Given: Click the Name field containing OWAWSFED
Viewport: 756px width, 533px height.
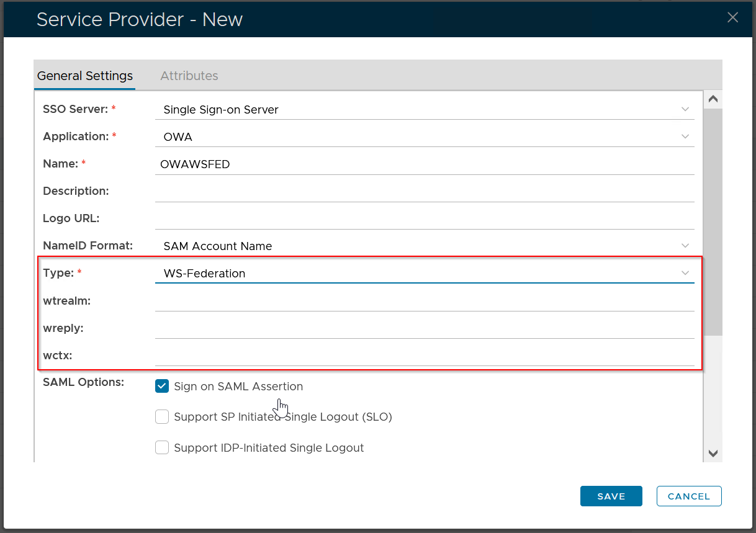Looking at the screenshot, I should tap(424, 164).
